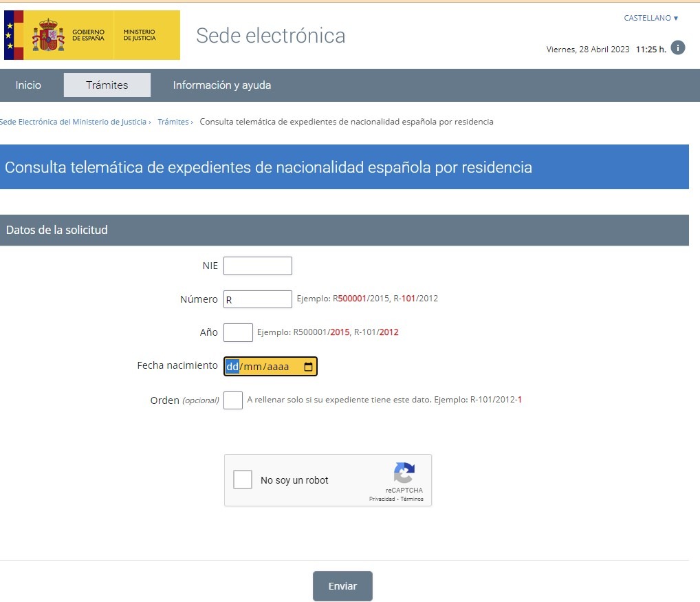
Task: Click the Viernes, 28 Abril 2023 date text
Action: coord(587,50)
